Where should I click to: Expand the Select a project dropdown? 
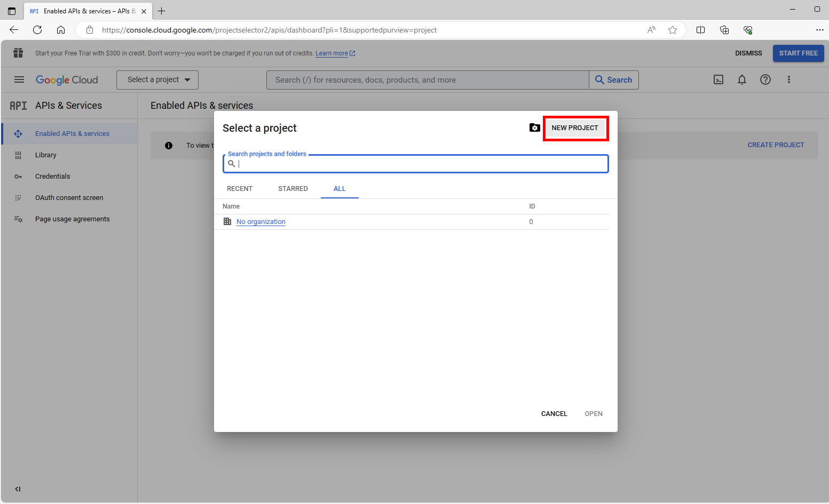tap(157, 80)
